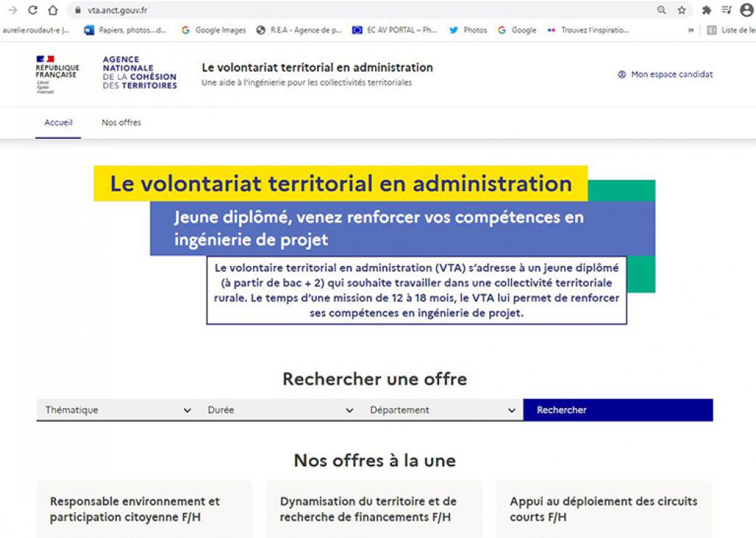Click the Rechercher button
Screen dimensions: 756x538
click(618, 410)
